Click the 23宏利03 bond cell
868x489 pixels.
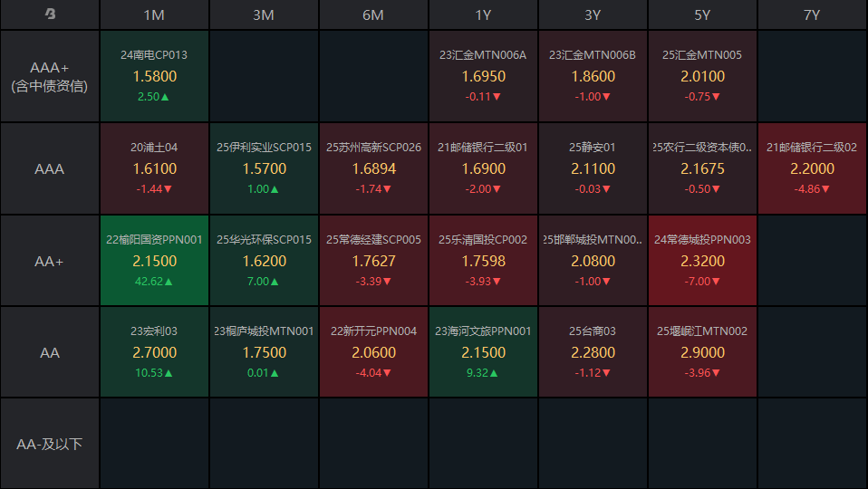click(x=154, y=352)
